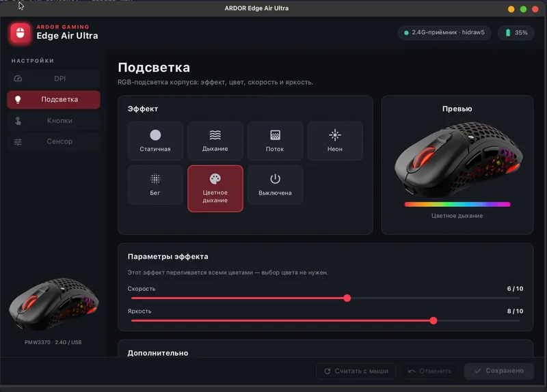Viewport: 547px width, 392px height.
Task: Click the green maximize window button
Action: coord(523,10)
